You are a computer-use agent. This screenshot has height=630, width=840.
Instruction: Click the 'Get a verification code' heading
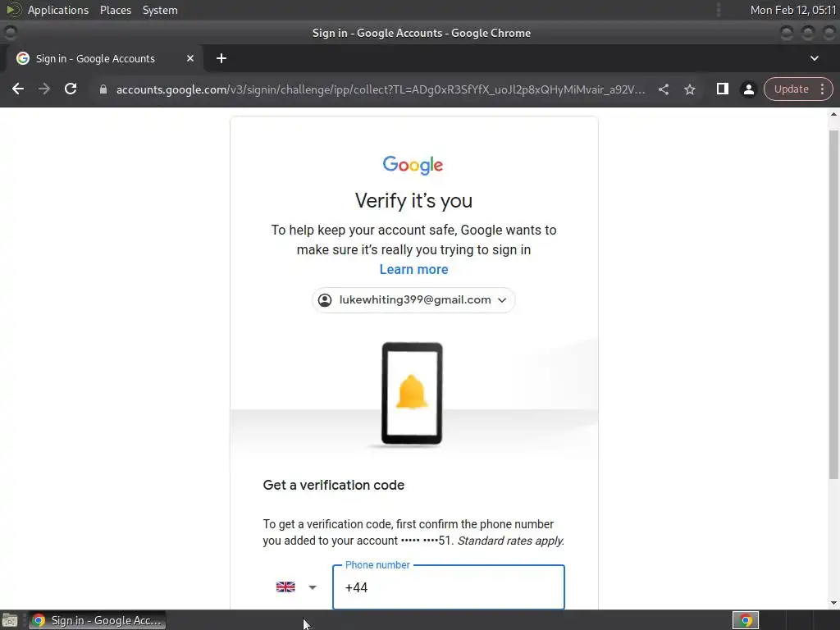click(x=334, y=485)
